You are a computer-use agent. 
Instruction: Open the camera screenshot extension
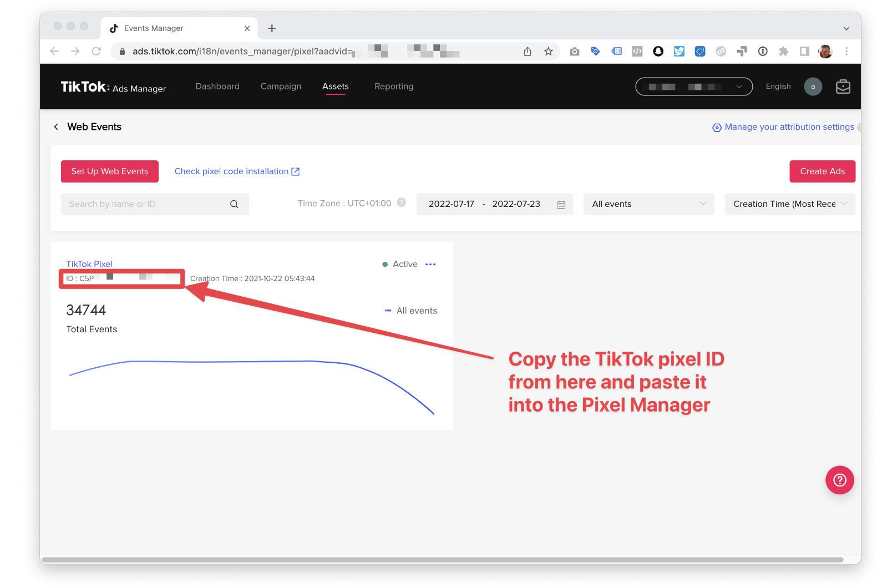(x=575, y=51)
